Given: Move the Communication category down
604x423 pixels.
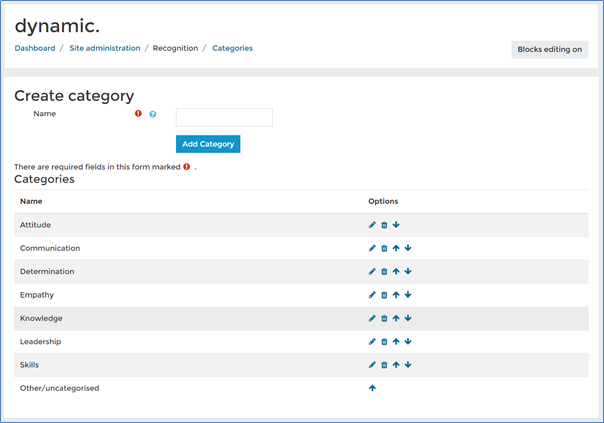Looking at the screenshot, I should click(x=408, y=248).
